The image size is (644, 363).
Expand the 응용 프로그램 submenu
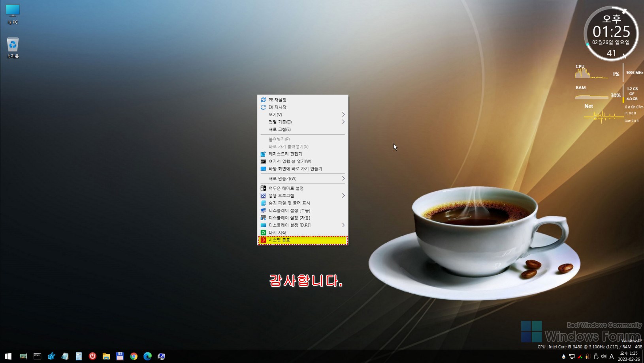[303, 196]
